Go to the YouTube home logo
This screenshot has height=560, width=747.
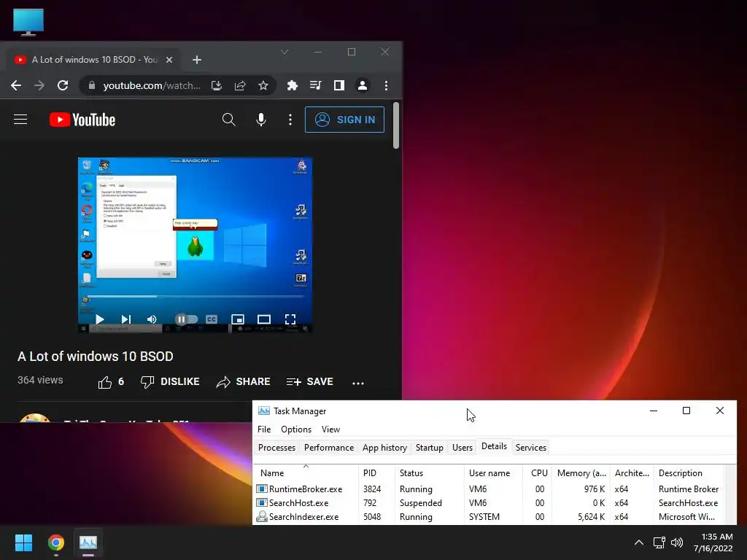coord(82,120)
